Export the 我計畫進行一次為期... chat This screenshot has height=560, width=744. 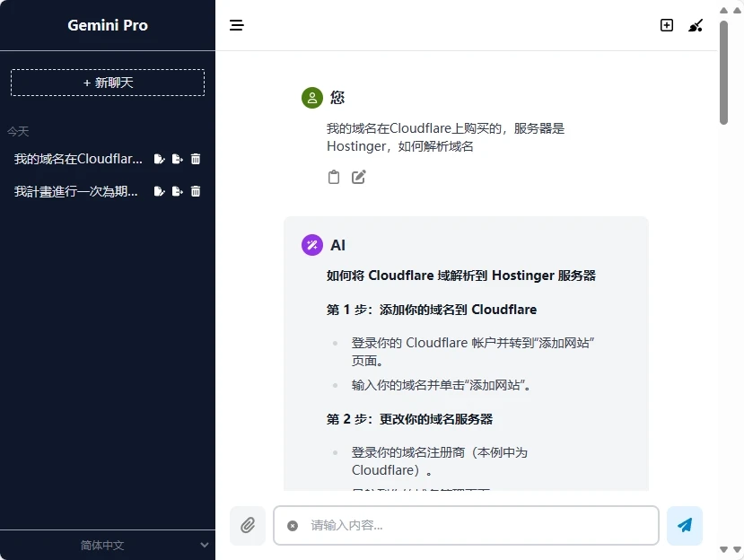178,191
